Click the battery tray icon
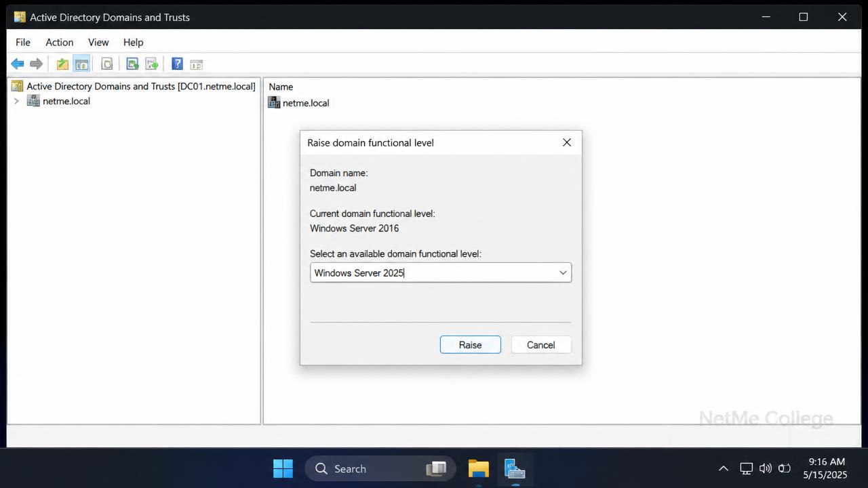Viewport: 868px width, 488px height. point(785,468)
